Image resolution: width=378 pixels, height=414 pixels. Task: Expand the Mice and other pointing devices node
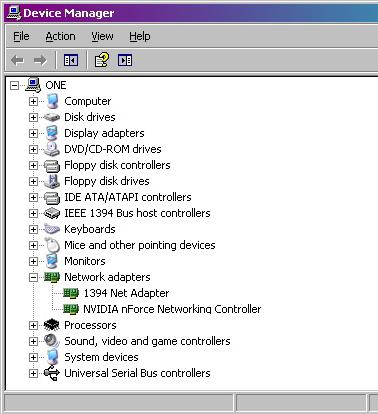point(33,245)
